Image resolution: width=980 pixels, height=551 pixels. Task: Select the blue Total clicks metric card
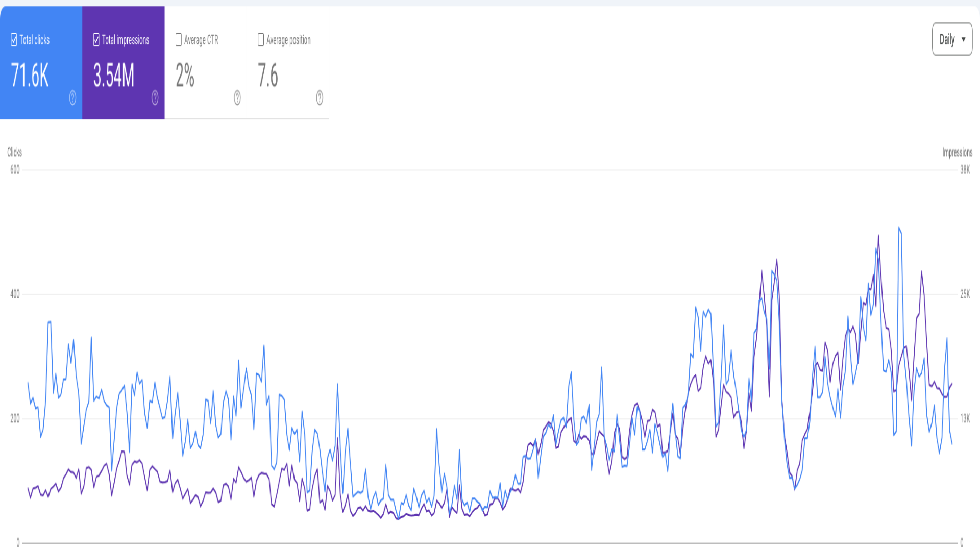[41, 61]
